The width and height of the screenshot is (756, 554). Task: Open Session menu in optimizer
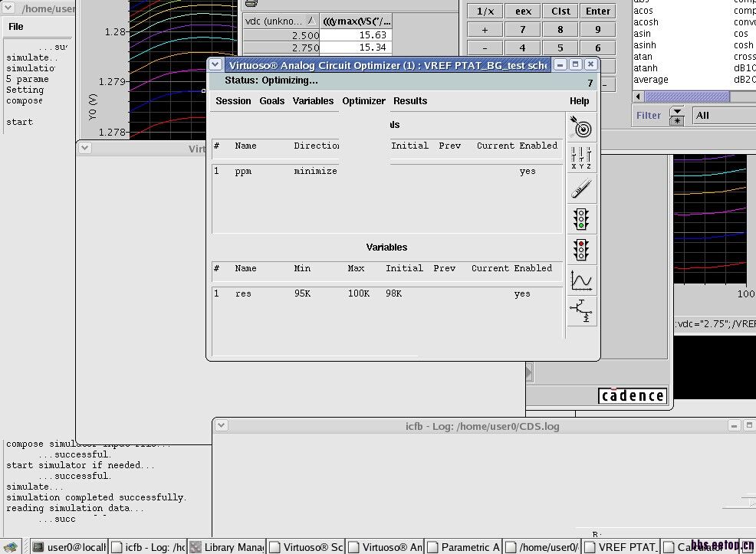click(x=233, y=100)
